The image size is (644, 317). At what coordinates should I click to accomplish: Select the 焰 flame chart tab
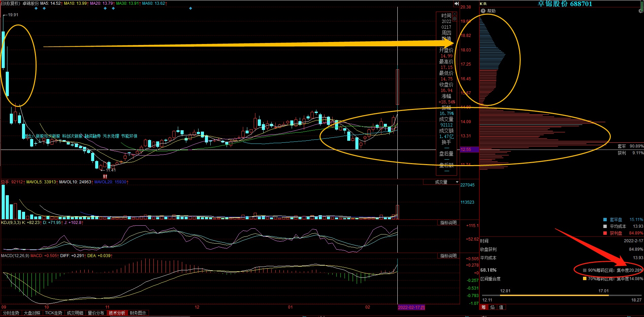click(492, 307)
